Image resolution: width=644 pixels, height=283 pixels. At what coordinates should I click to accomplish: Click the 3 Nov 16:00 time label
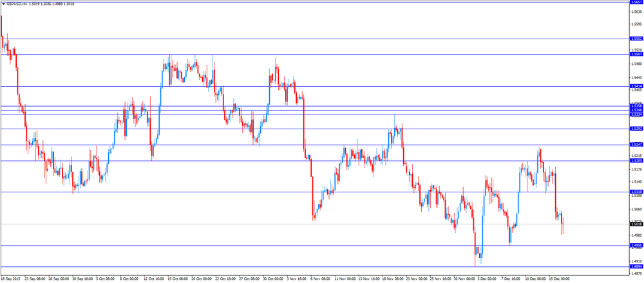[x=296, y=278]
